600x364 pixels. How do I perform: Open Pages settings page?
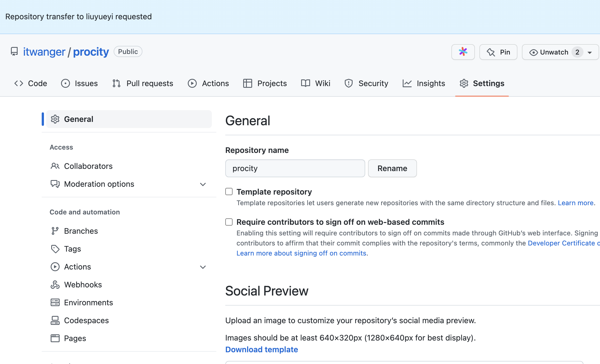tap(129, 338)
